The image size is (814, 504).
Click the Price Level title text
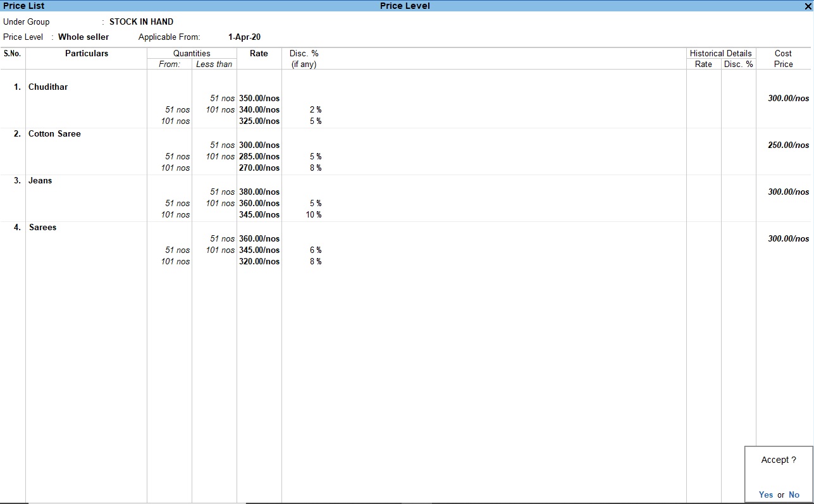[405, 6]
